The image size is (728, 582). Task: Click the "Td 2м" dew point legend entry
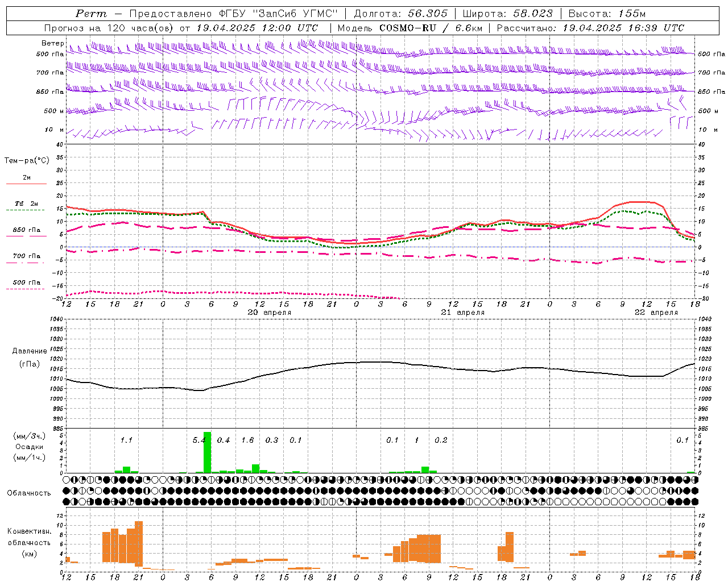[26, 203]
